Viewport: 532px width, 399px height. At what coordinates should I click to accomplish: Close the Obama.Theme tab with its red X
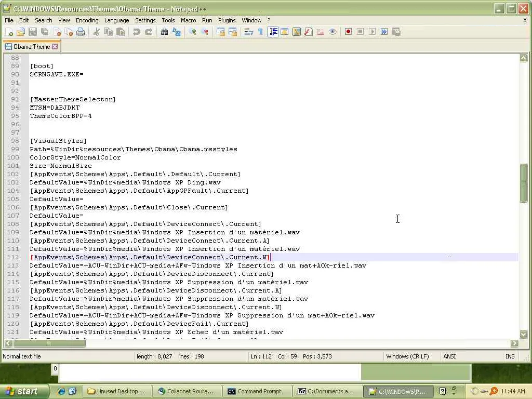(55, 46)
